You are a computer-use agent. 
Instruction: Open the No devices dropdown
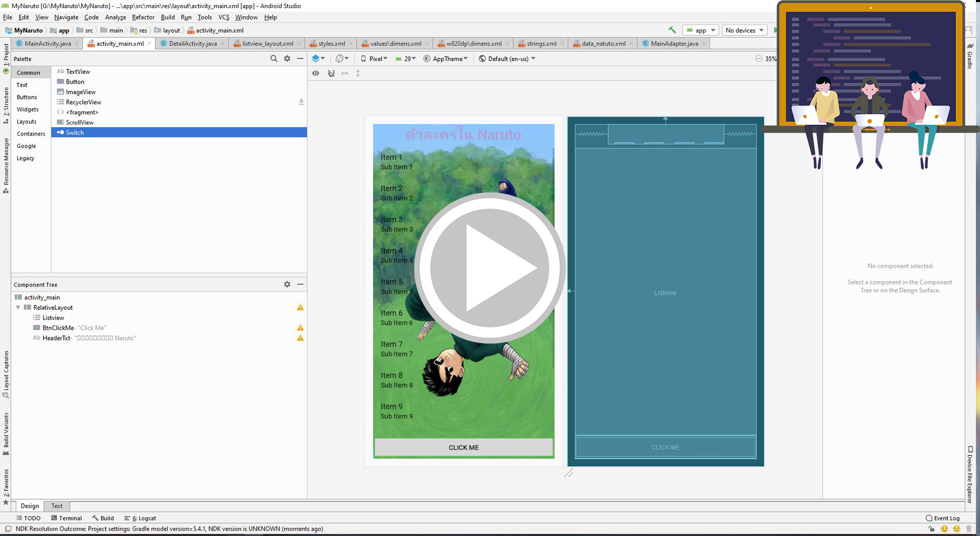(x=745, y=30)
